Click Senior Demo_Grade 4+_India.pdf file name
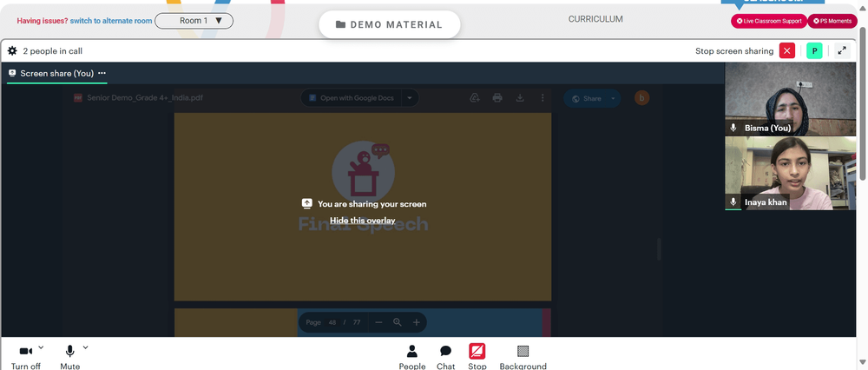Viewport: 868px width, 370px height. 144,98
